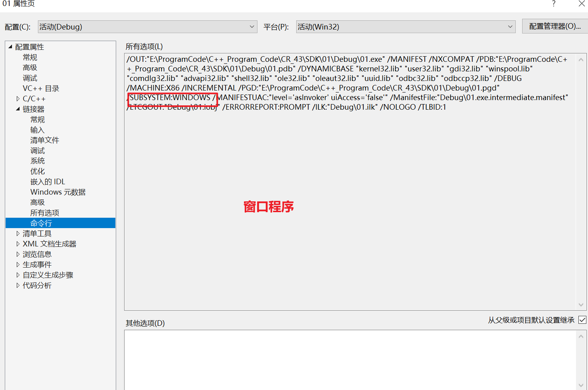Screen dimensions: 588x390
Task: Expand the 代码分析 node
Action: [18, 285]
